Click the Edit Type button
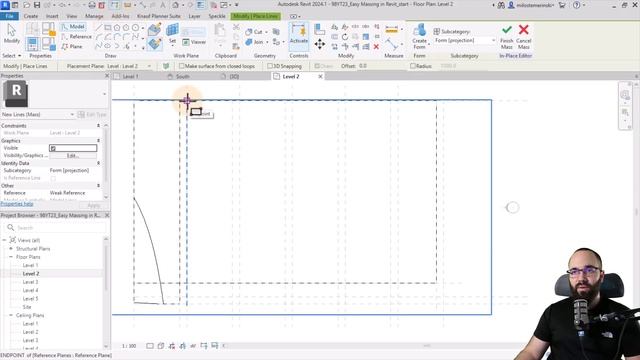The width and height of the screenshot is (640, 360). click(92, 115)
